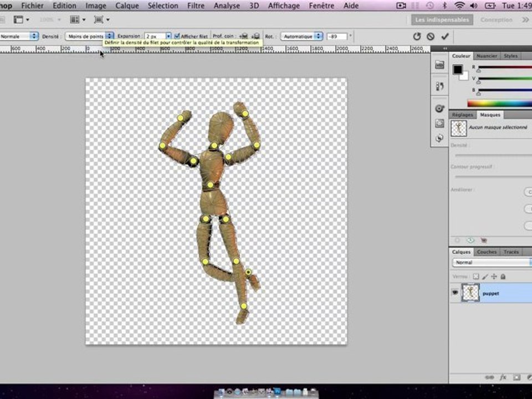This screenshot has width=532, height=399.
Task: Cancel the puppet warp transformation
Action: (x=431, y=37)
